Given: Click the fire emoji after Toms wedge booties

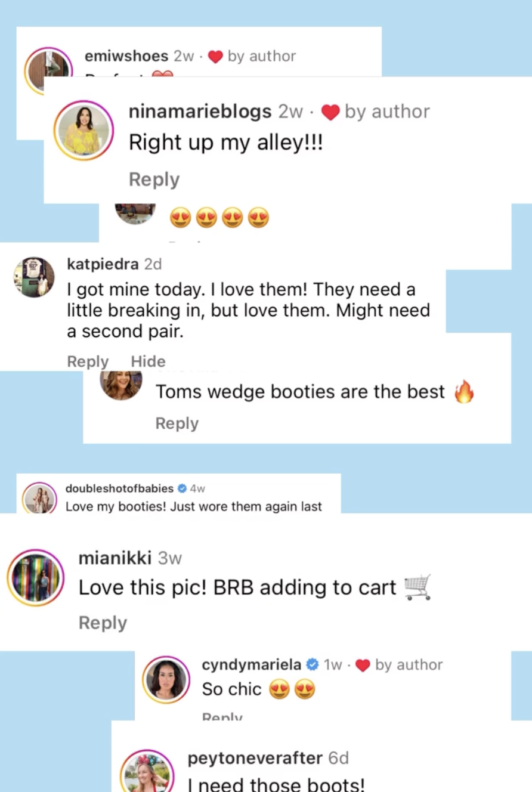Looking at the screenshot, I should click(463, 392).
